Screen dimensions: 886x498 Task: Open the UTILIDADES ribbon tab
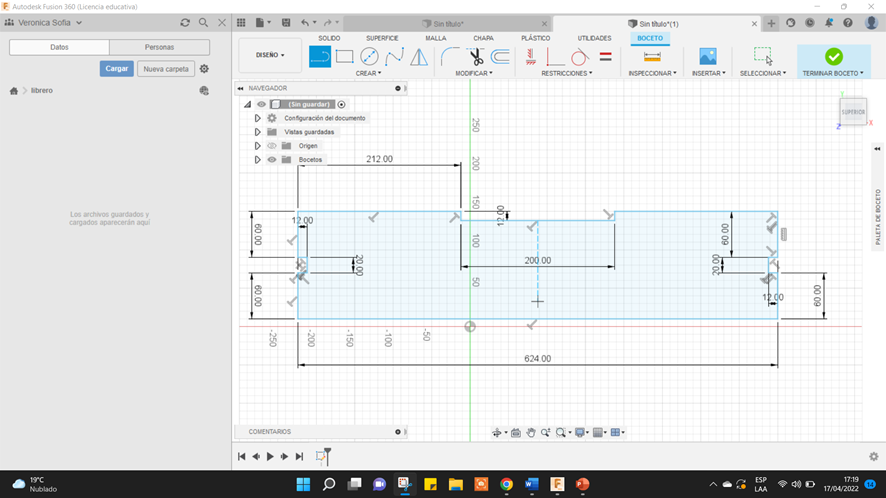click(x=594, y=38)
